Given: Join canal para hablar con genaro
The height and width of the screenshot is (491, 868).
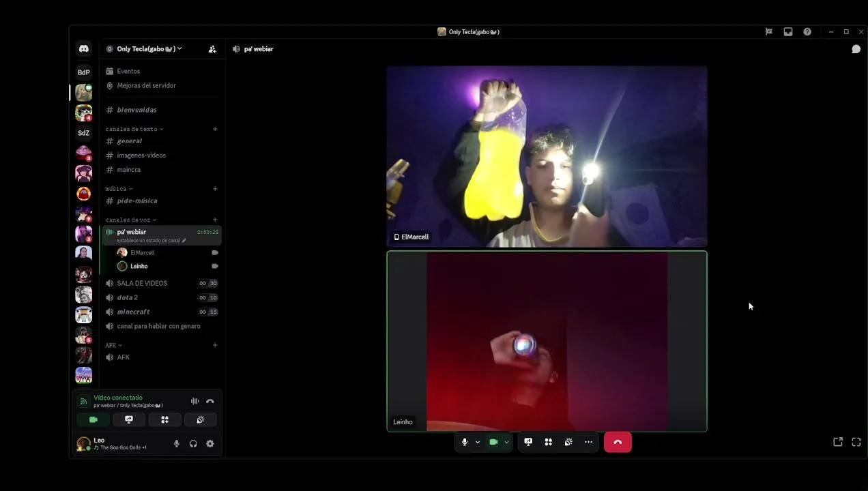Looking at the screenshot, I should click(161, 326).
